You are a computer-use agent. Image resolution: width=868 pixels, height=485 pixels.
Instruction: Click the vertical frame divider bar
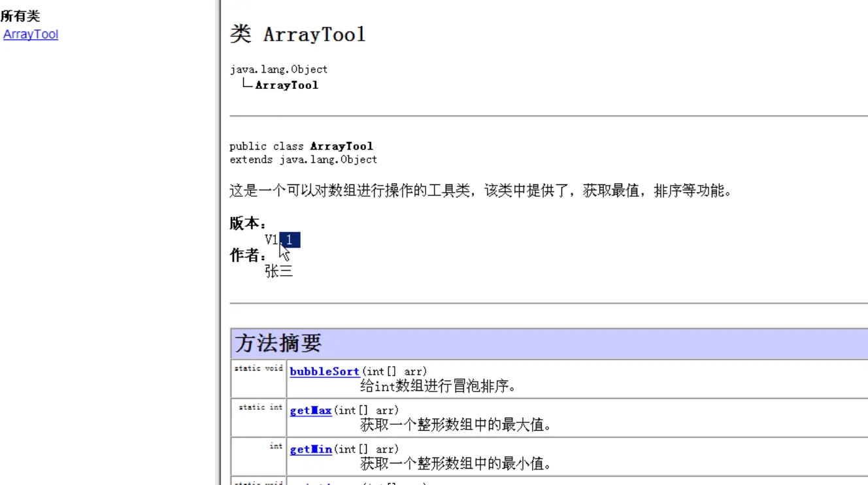218,242
